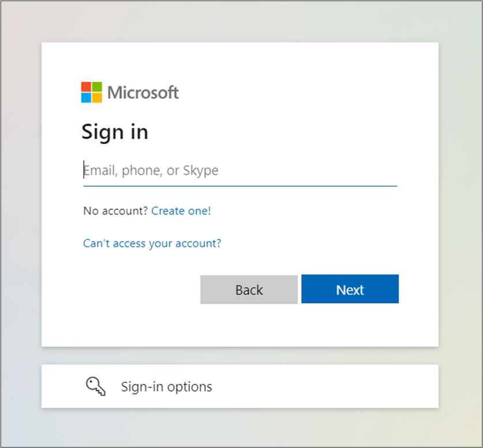Image resolution: width=483 pixels, height=448 pixels.
Task: Focus the Email, phone, or Skype field
Action: (x=173, y=171)
